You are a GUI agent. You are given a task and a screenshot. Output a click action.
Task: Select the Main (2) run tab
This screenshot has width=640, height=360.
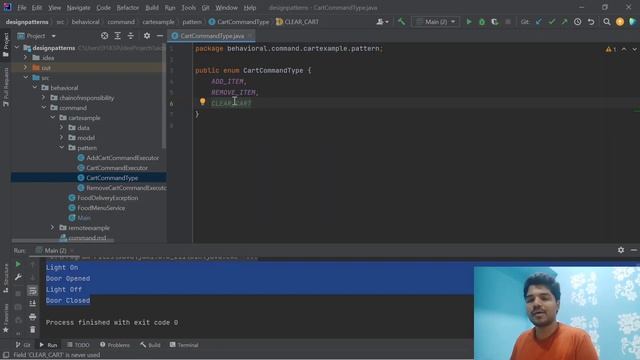[56, 251]
